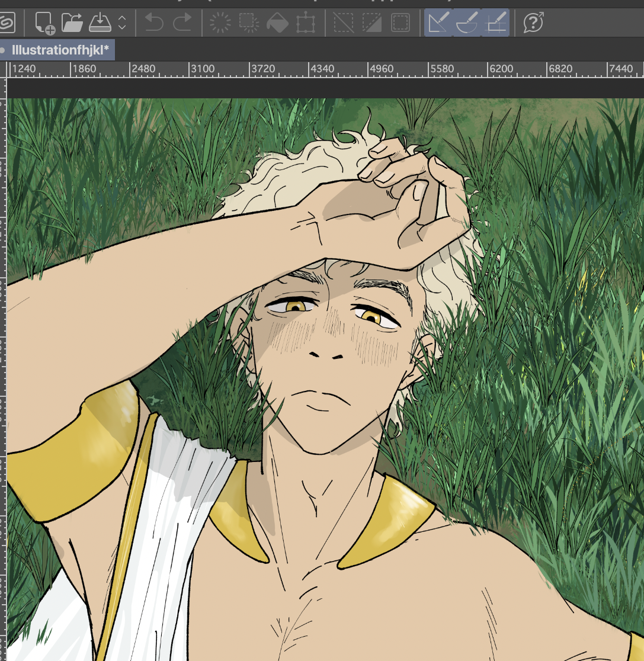Fill the selection with color
Image resolution: width=644 pixels, height=661 pixels.
(x=277, y=23)
